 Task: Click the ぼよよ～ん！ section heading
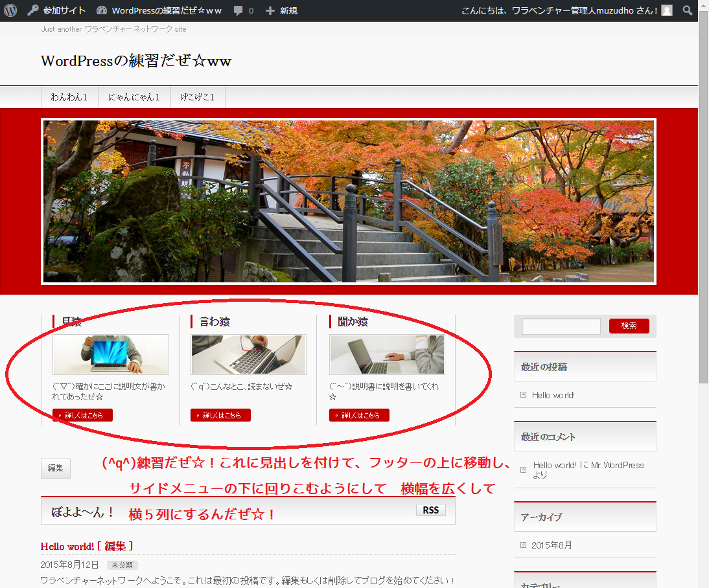click(83, 512)
